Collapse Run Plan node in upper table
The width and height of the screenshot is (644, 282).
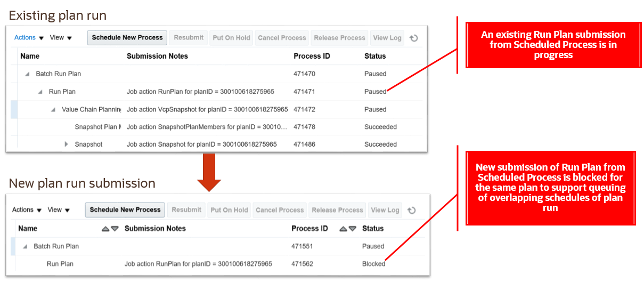(x=40, y=92)
